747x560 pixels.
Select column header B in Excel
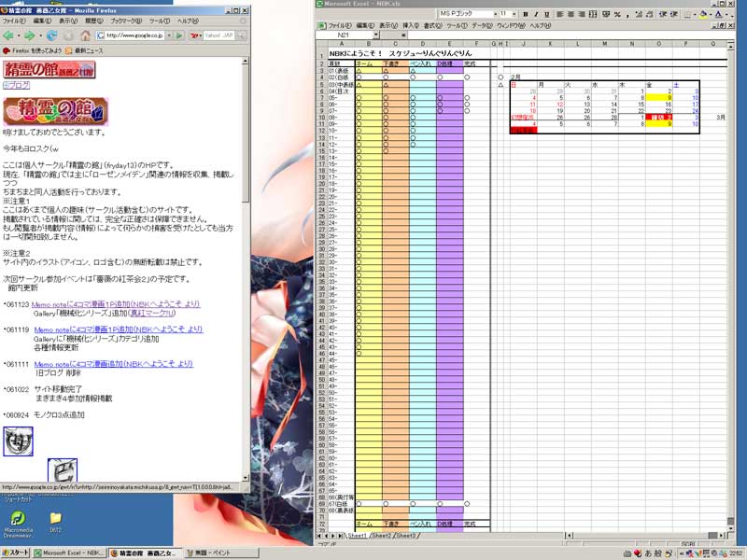[368, 44]
